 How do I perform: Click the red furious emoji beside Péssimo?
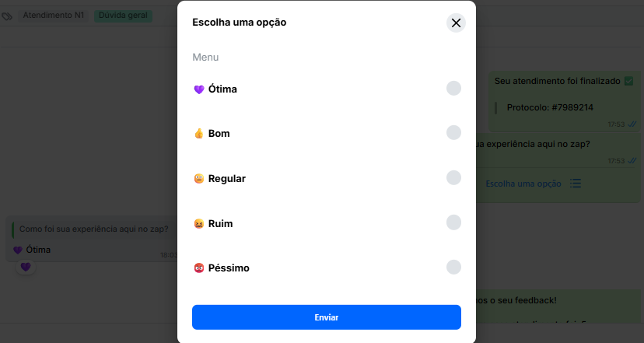pos(198,268)
